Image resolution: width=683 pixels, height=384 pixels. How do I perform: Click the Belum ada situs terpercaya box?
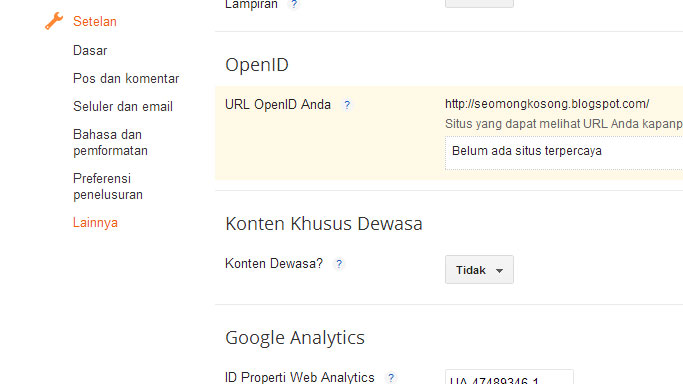(x=564, y=153)
